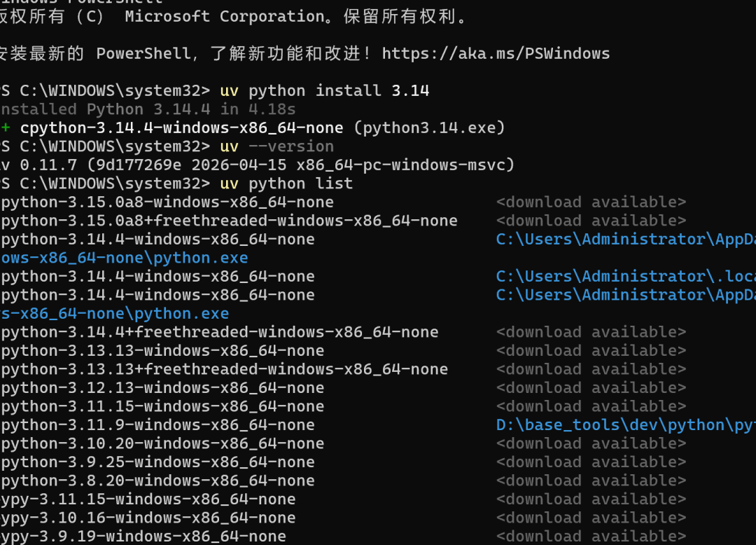Click the cpython-3.12.13-windows-x86_64-none entry
Viewport: 756px width, 545px height.
click(162, 388)
